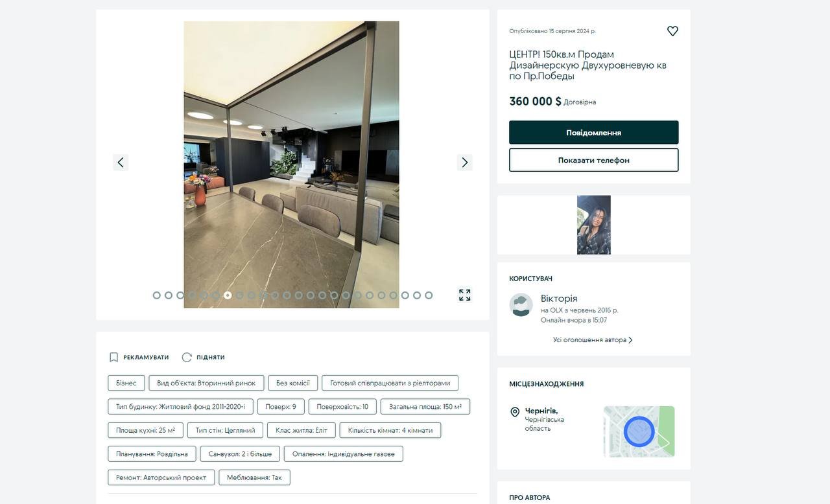
Task: Select the second gallery dot indicator
Action: [x=169, y=295]
